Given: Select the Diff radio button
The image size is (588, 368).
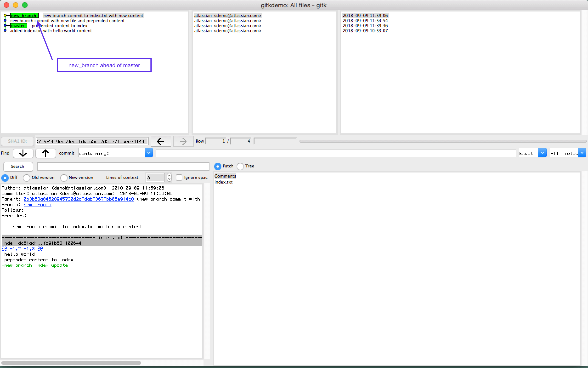Looking at the screenshot, I should (x=5, y=178).
